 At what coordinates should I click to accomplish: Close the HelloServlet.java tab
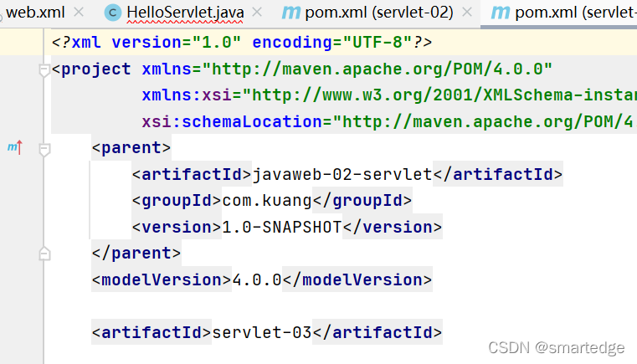pyautogui.click(x=257, y=13)
